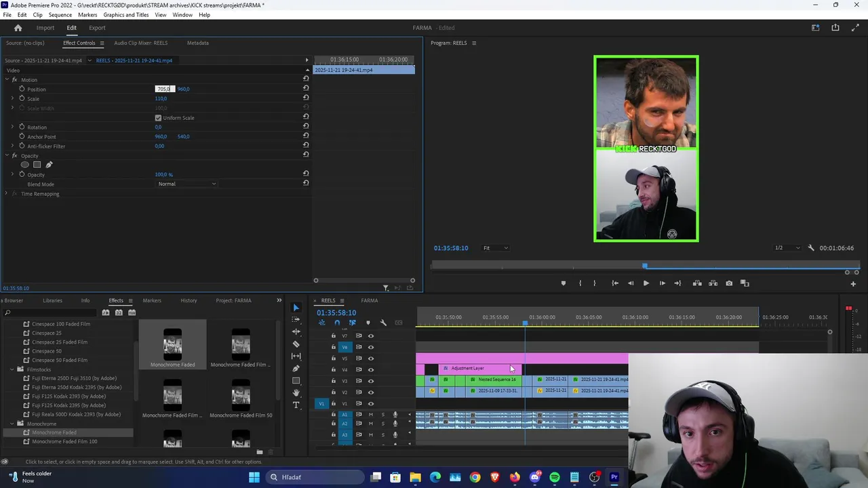Screen dimensions: 868x488
Task: Open the History panel tab
Action: coord(189,300)
